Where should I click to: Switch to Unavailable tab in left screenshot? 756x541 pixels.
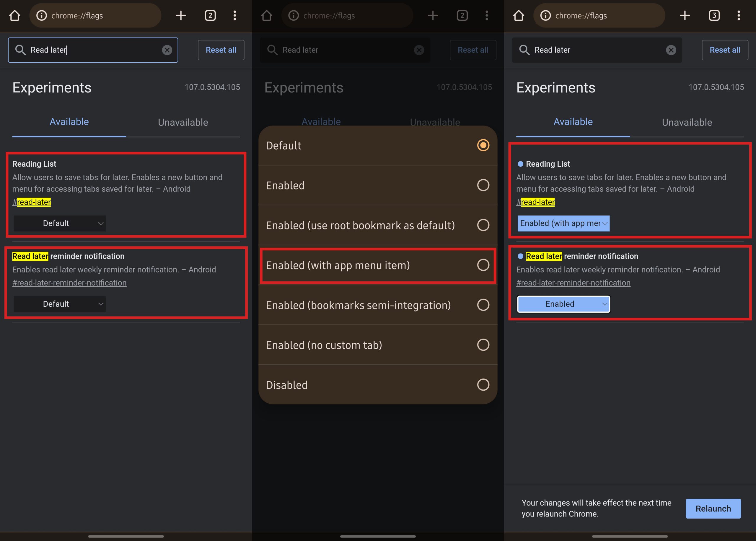pos(183,122)
